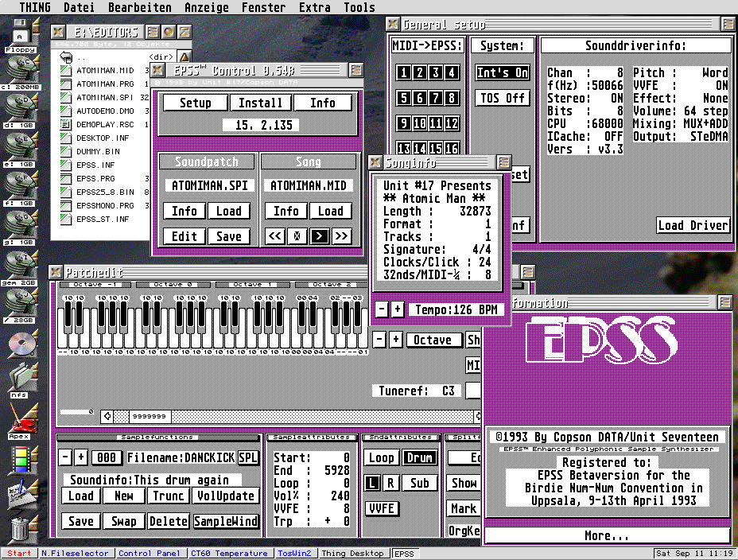Toggle the VVFE sound attribute button
The height and width of the screenshot is (560, 738).
point(382,508)
